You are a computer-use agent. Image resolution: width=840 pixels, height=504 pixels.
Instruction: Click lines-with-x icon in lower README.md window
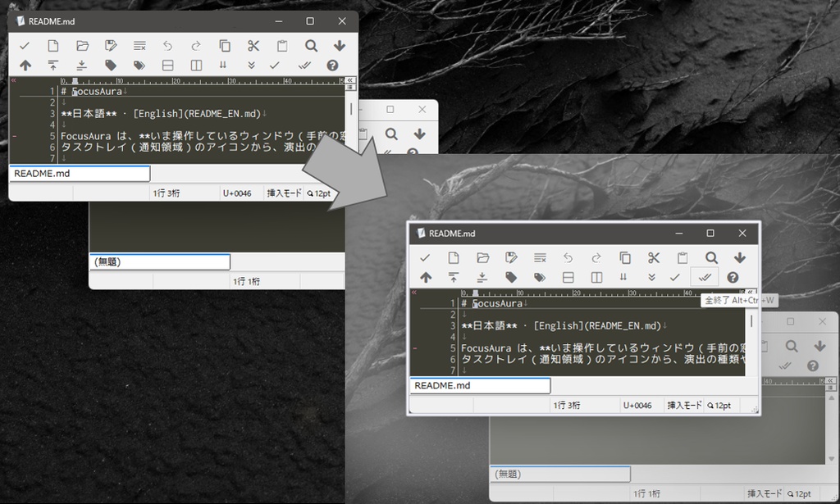[x=540, y=257]
